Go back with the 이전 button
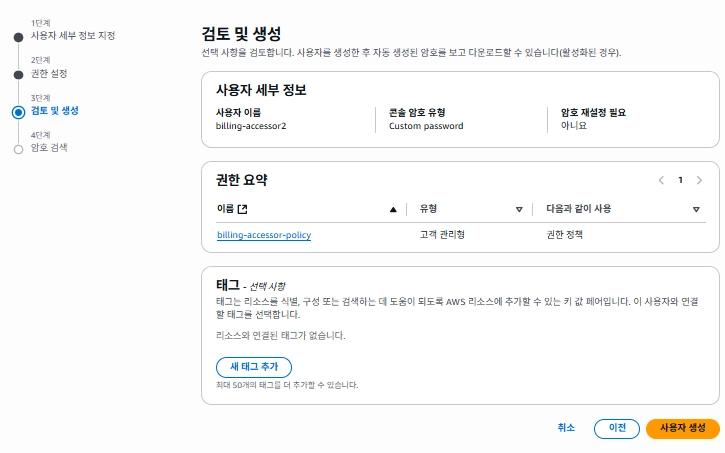This screenshot has width=725, height=453. [x=617, y=427]
